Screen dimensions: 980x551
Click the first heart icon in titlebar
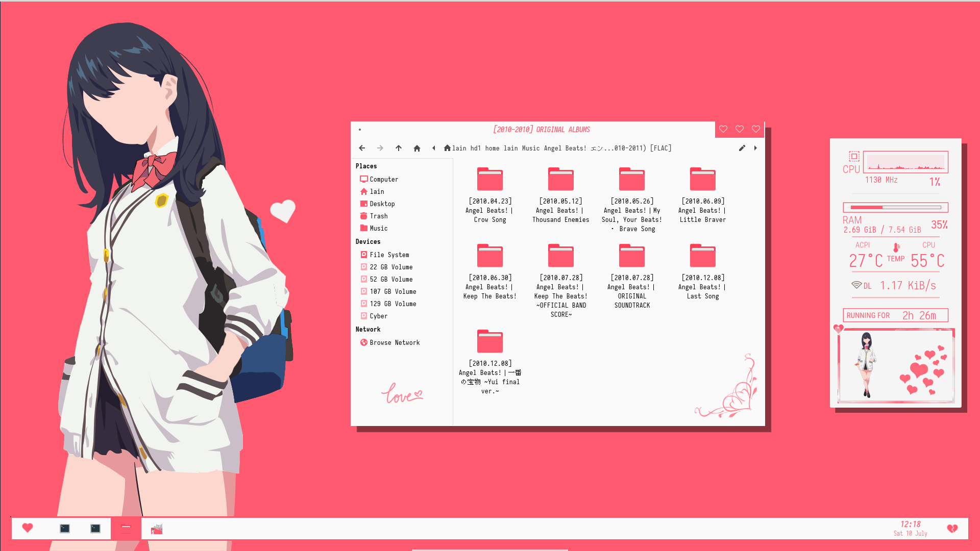(x=723, y=129)
